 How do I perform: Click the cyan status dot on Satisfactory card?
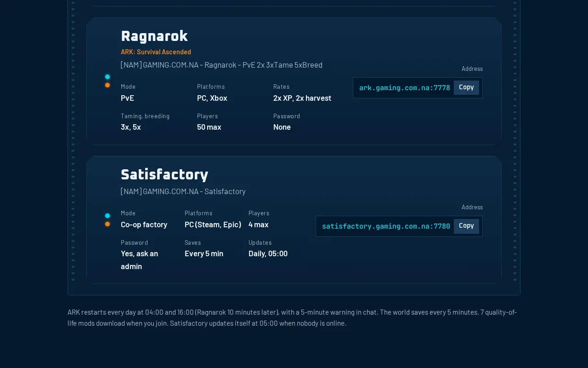point(107,216)
